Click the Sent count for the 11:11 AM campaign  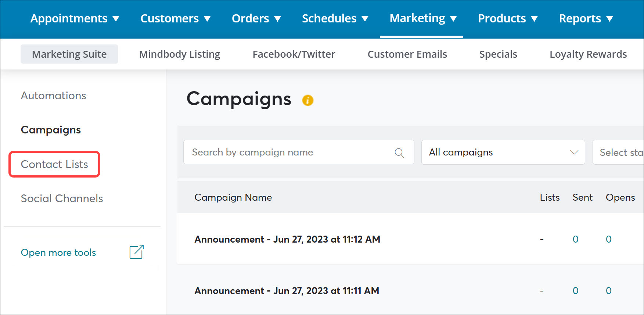575,290
